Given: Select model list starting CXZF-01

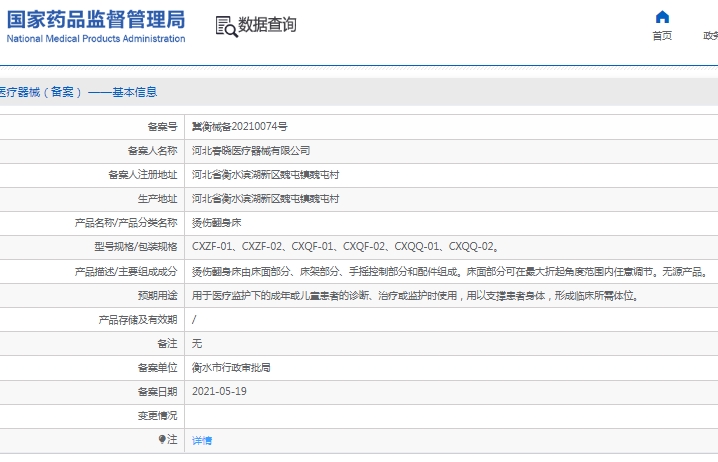Looking at the screenshot, I should coord(346,247).
